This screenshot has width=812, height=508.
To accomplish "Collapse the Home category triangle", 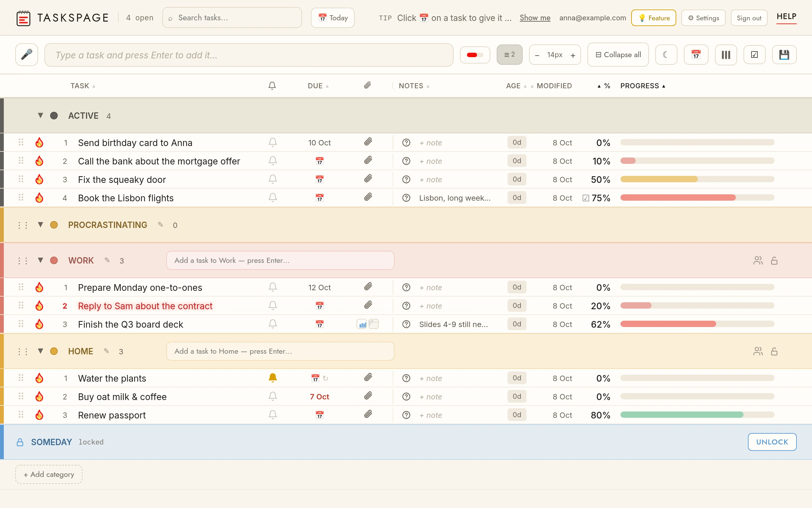I will (40, 351).
